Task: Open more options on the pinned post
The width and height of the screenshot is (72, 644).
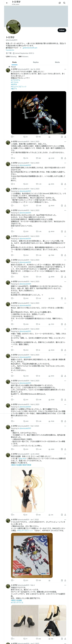Action: coord(65,69)
